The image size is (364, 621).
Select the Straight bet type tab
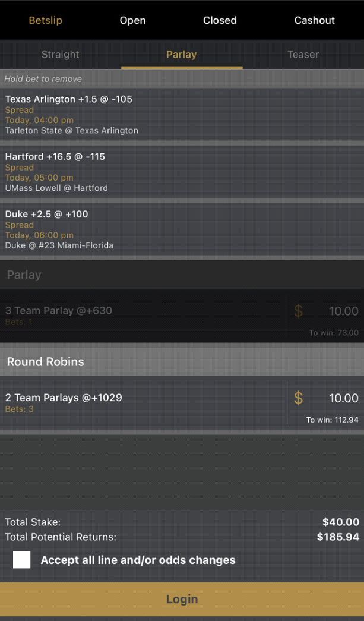[60, 55]
